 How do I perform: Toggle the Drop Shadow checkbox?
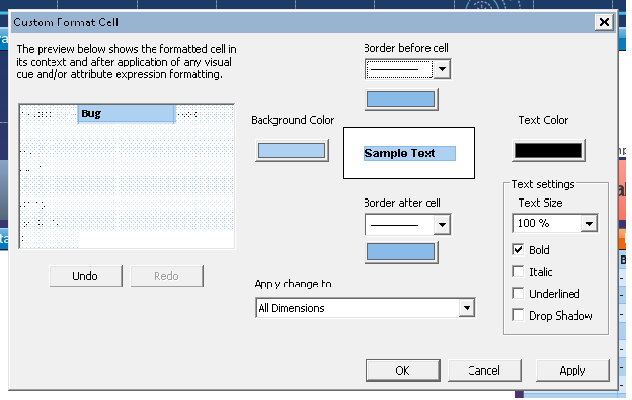click(518, 316)
